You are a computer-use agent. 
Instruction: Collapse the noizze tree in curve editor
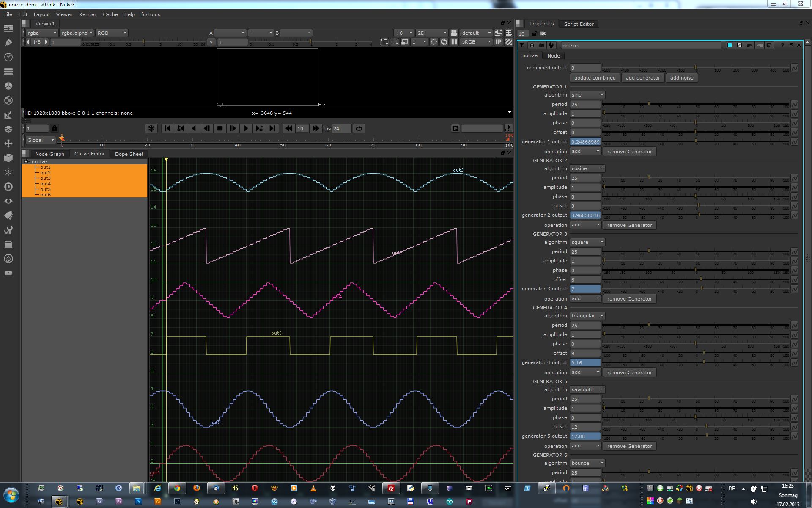(x=26, y=161)
